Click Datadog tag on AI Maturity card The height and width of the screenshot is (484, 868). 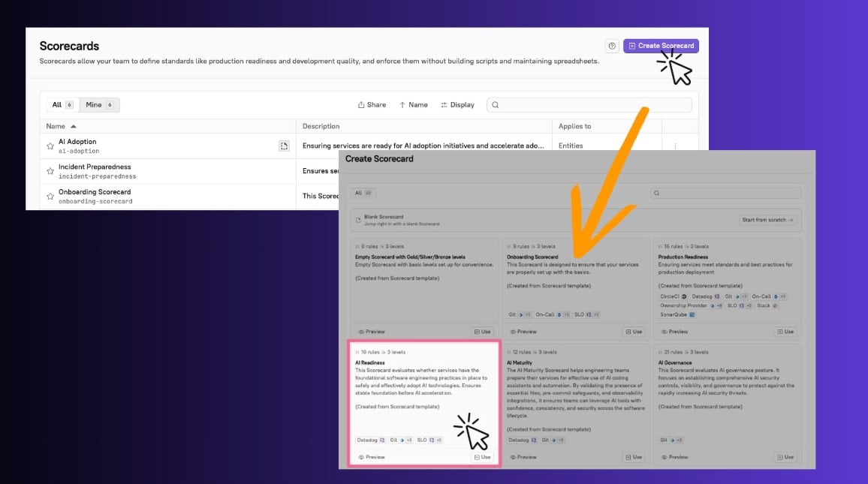point(522,440)
